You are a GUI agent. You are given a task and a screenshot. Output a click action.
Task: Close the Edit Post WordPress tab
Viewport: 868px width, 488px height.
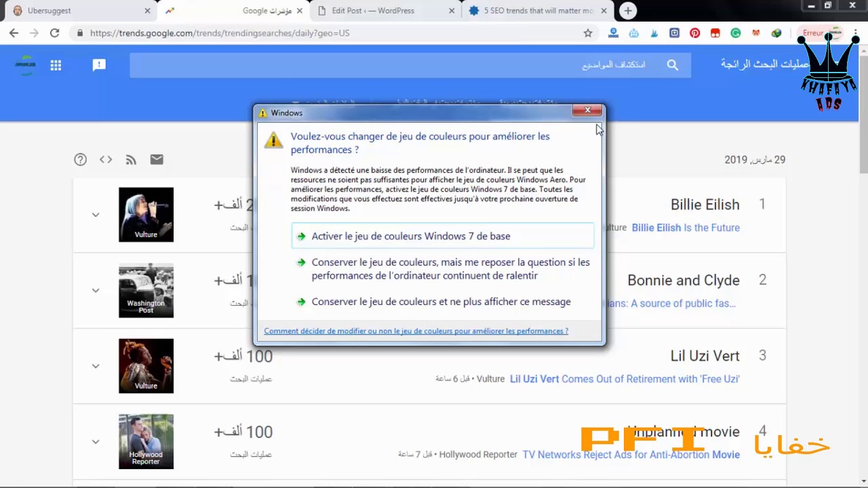452,11
